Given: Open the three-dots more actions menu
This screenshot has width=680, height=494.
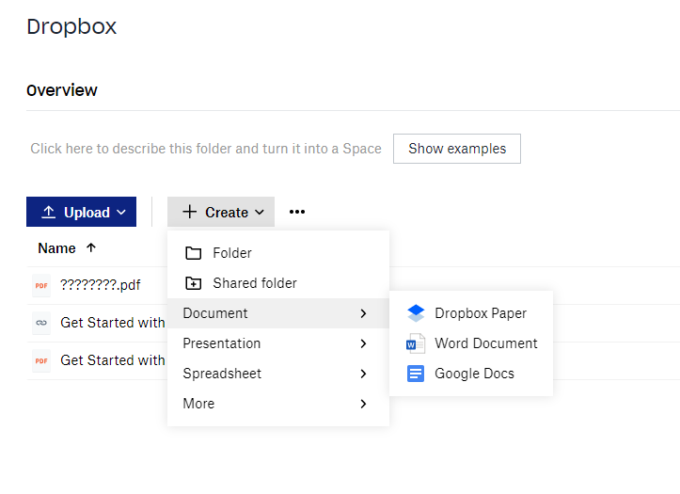Looking at the screenshot, I should tap(297, 212).
